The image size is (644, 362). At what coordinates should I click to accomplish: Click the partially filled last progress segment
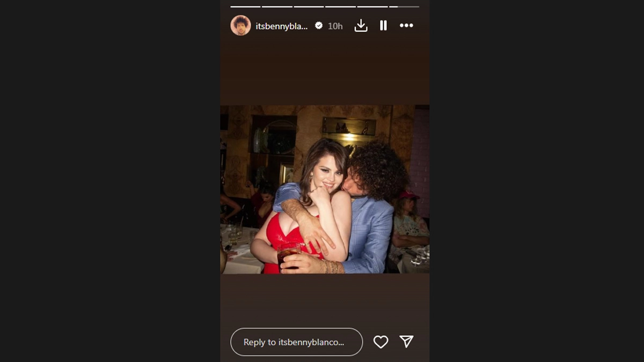click(x=404, y=6)
